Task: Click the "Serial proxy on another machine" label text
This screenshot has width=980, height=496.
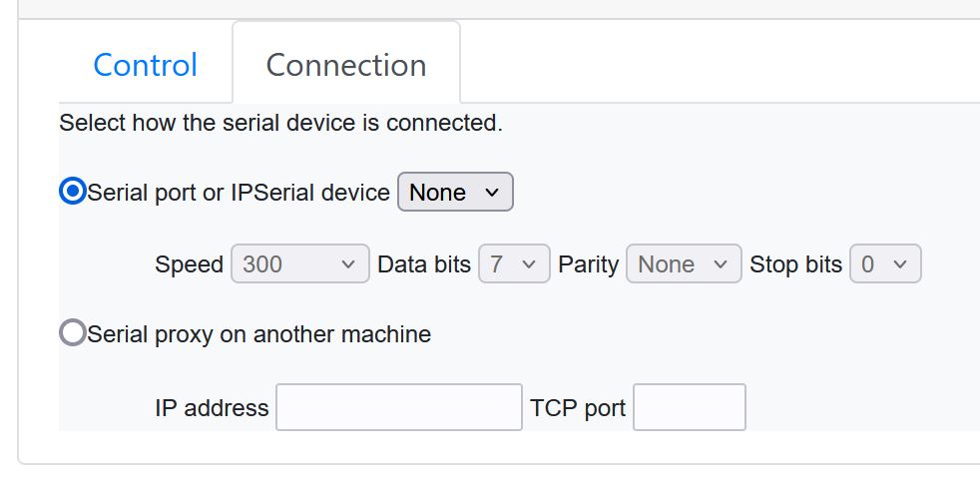Action: pyautogui.click(x=259, y=334)
